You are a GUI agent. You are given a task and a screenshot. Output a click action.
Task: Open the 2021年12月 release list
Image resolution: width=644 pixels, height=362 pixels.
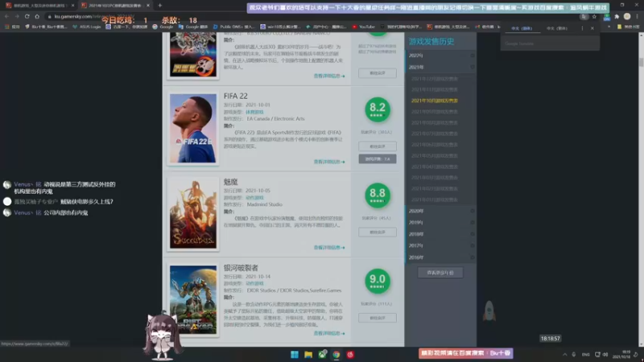[435, 78]
